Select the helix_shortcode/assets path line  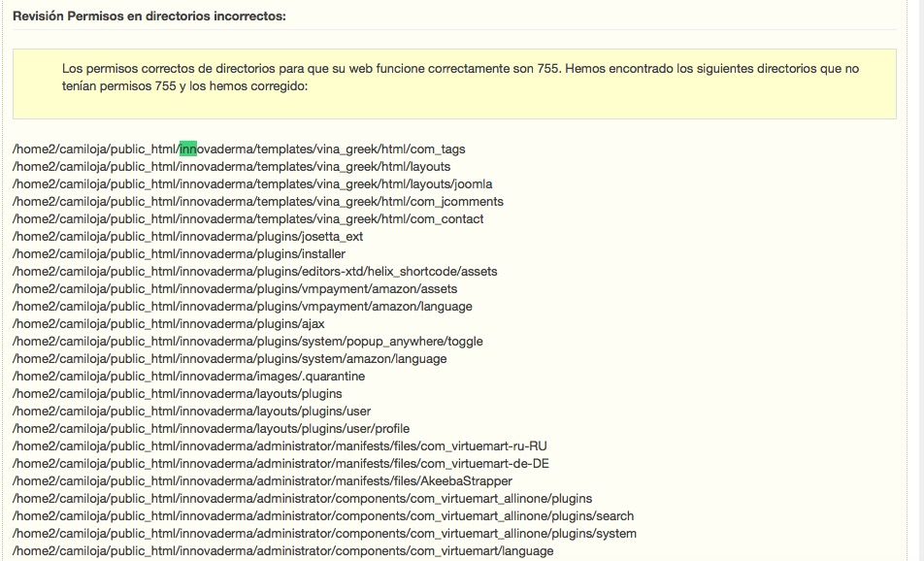(254, 271)
